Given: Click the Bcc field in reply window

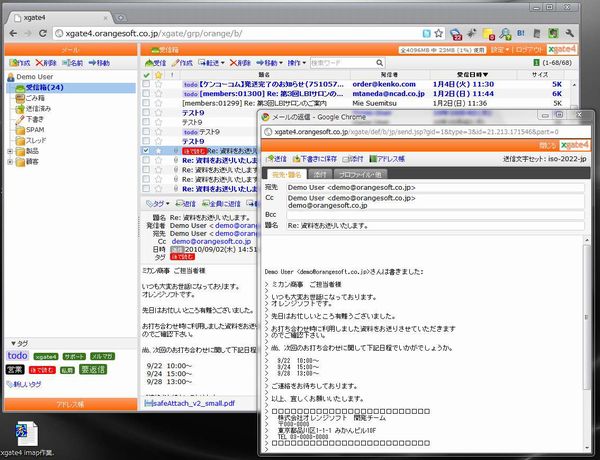Looking at the screenshot, I should tap(435, 215).
